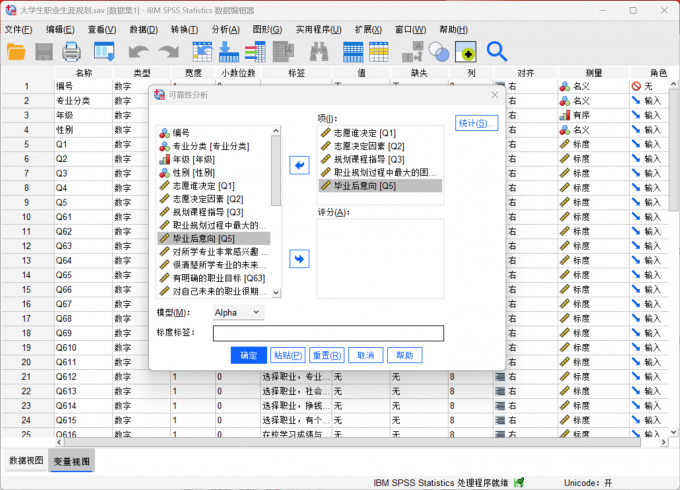Image resolution: width=680 pixels, height=490 pixels.
Task: Open the 实用程序(U) menu
Action: [318, 29]
